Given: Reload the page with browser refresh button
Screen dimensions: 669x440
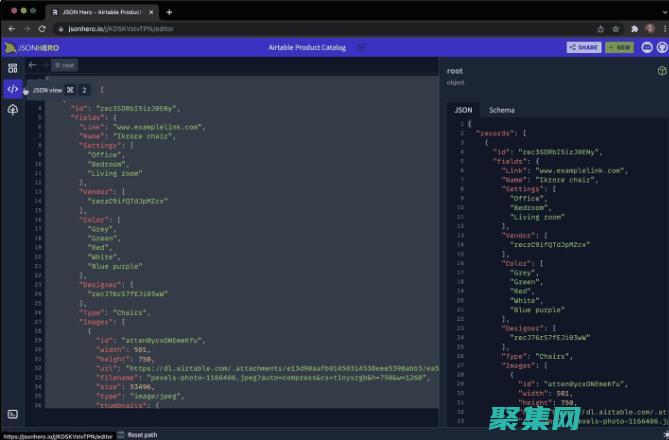Looking at the screenshot, I should tap(43, 29).
